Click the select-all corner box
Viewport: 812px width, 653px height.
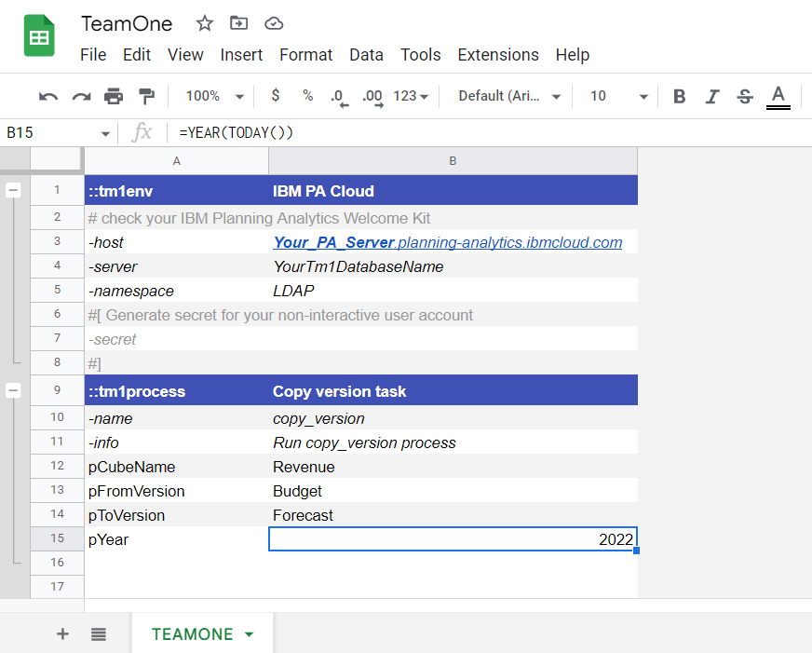coord(57,159)
